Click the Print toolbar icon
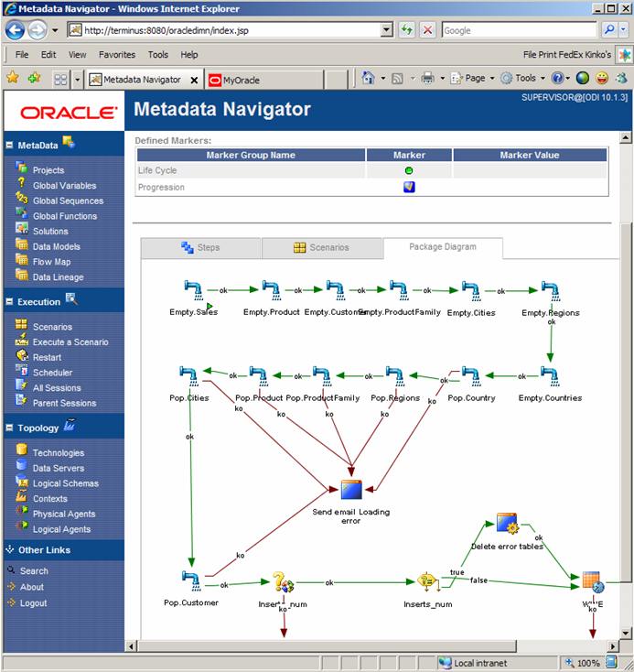Image resolution: width=634 pixels, height=672 pixels. point(427,79)
